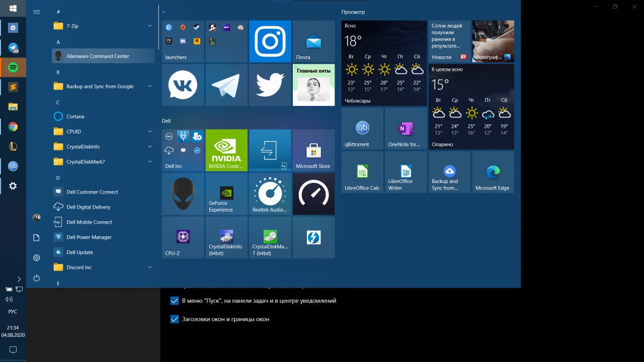Image resolution: width=644 pixels, height=362 pixels.
Task: Click the Windows Start button
Action: click(13, 9)
